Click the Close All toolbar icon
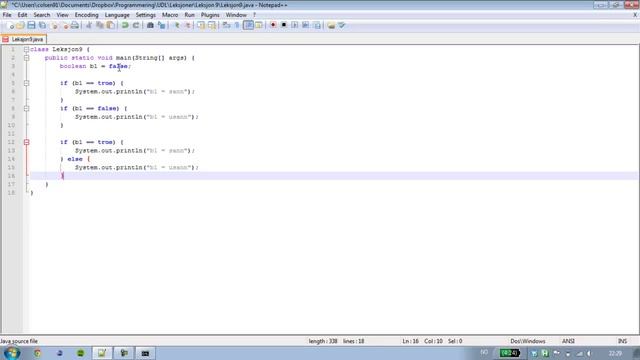Screen dimensions: 640x360 pos(65,25)
